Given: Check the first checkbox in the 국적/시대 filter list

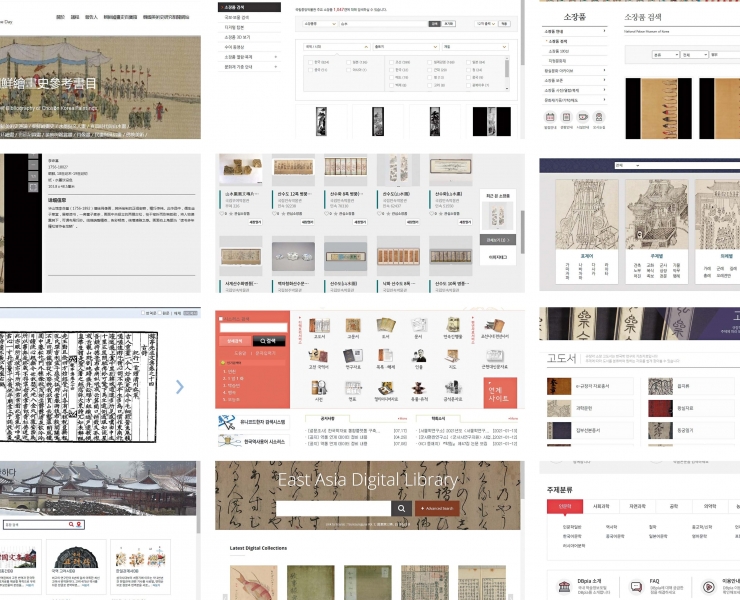Looking at the screenshot, I should pyautogui.click(x=310, y=62).
